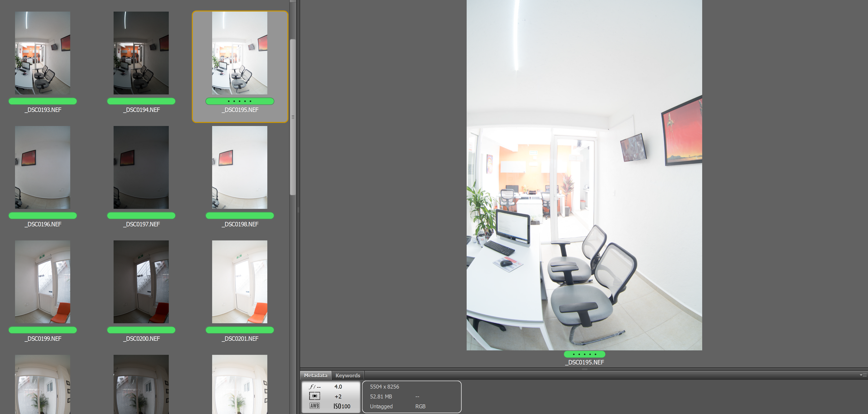Click the ISO 100 value
Viewport: 868px width, 414px height.
pos(342,406)
